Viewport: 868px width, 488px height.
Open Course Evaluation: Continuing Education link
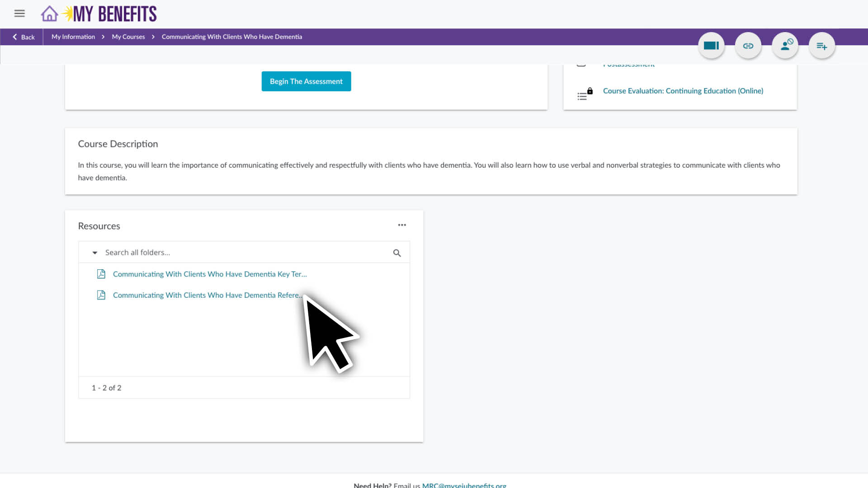tap(683, 91)
